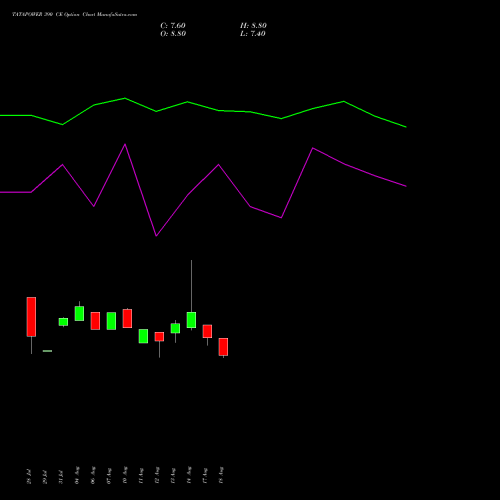Click the small green candle above 31 Jul
The image size is (500, 500).
63,322
